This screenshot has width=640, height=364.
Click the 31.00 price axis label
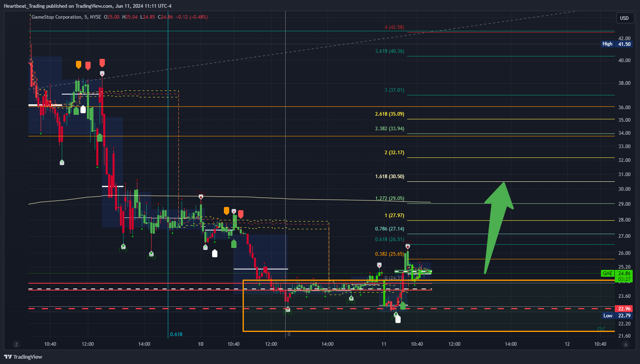tap(624, 174)
